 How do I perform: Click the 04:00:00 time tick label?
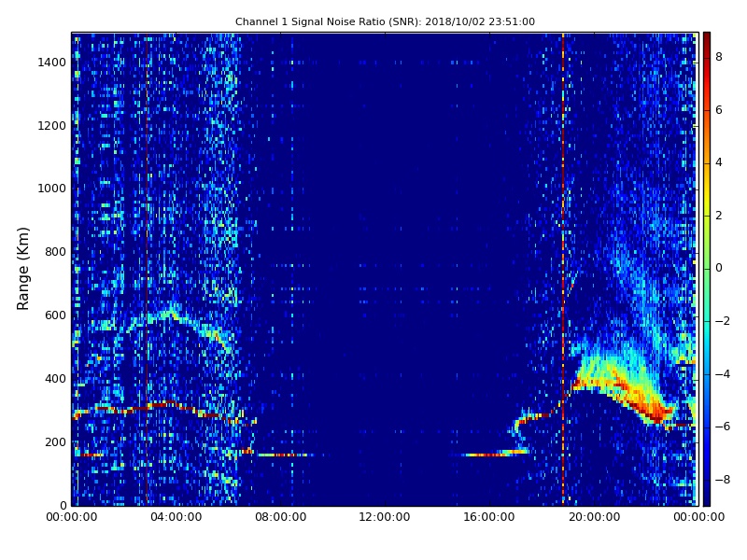tap(176, 517)
